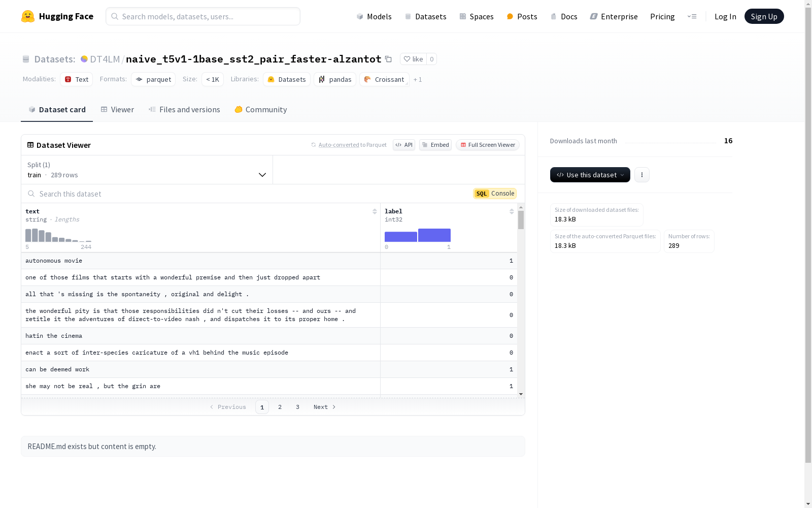
Task: Focus the top search models field
Action: click(203, 16)
